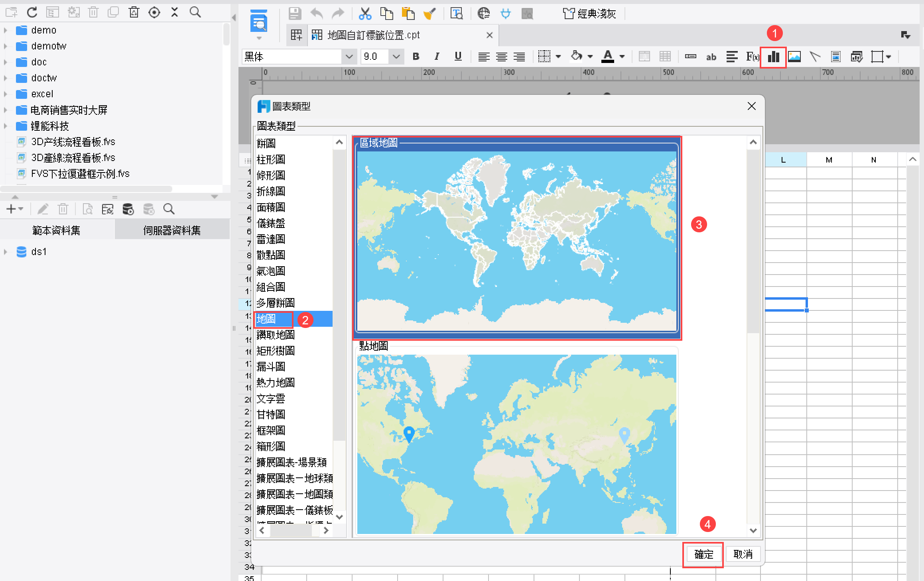Click the chart preview scrollbar down arrow
Viewport: 924px width, 581px height.
point(753,530)
